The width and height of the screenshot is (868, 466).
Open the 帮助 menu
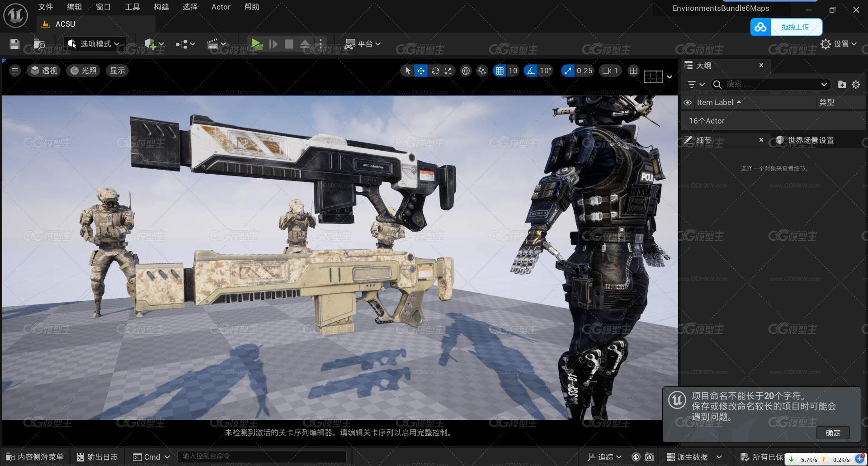point(252,7)
